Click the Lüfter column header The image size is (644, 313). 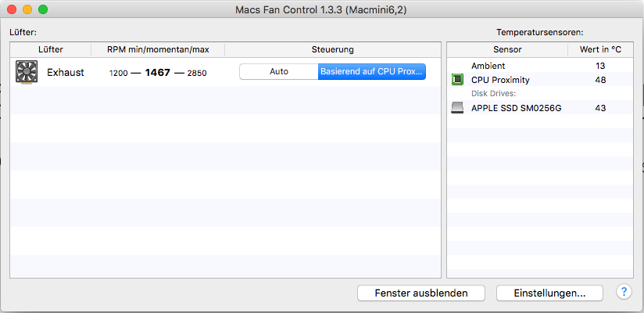click(51, 50)
